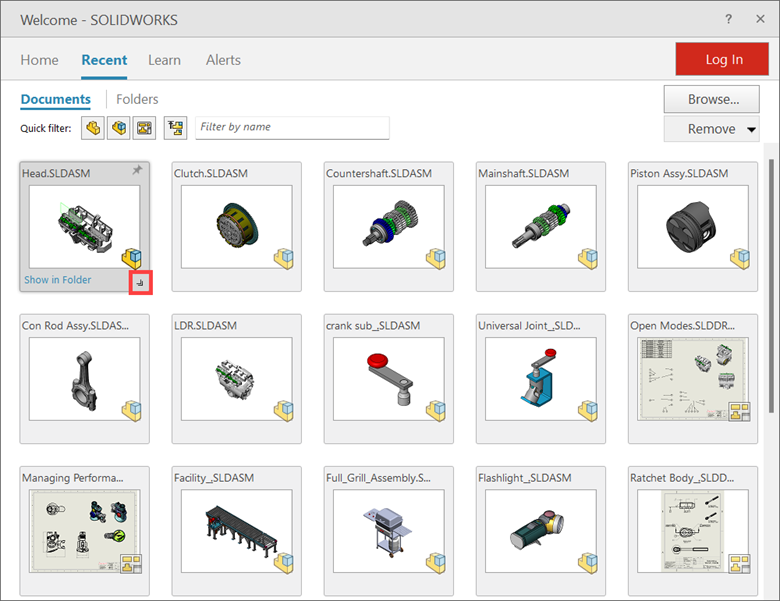Open the help question mark
This screenshot has height=601, width=780.
click(x=728, y=19)
